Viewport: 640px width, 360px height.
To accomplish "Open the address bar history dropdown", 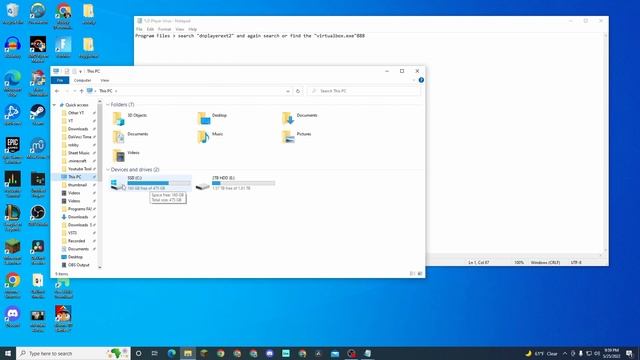I will [x=288, y=91].
